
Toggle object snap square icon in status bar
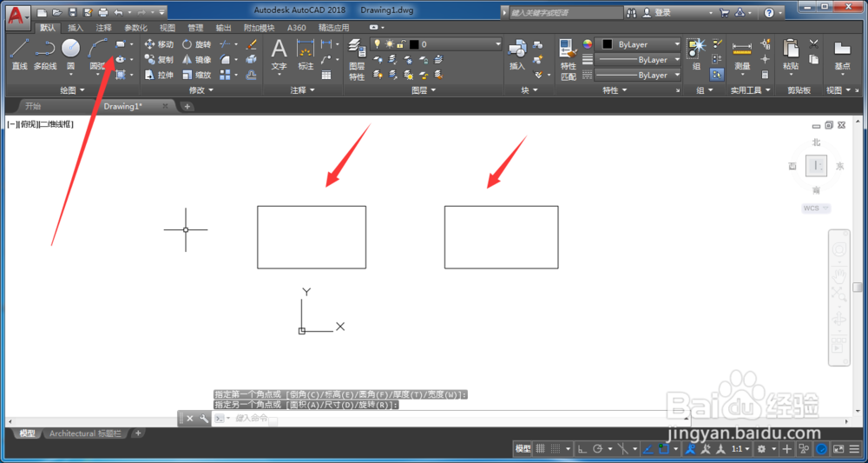[x=664, y=448]
